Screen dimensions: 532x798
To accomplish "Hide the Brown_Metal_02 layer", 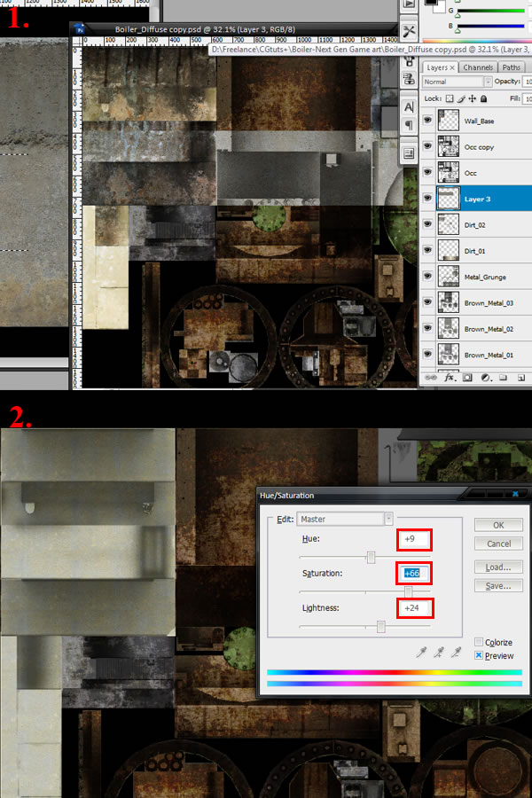I will coord(427,328).
